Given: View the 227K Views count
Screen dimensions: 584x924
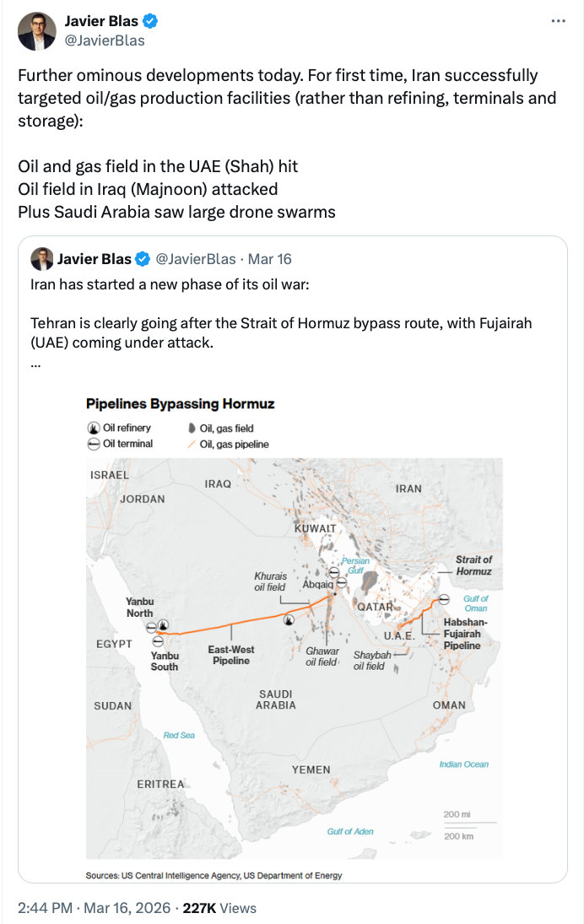Looking at the screenshot, I should [219, 908].
